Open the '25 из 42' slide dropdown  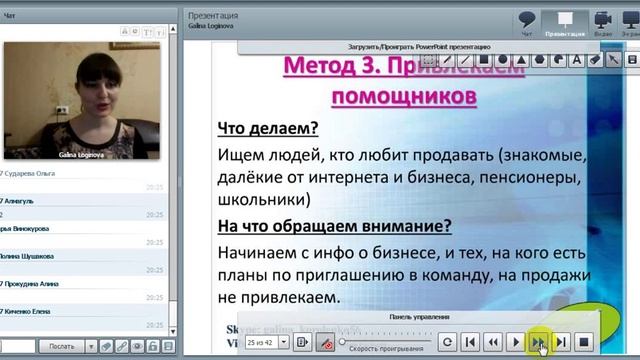coord(284,342)
